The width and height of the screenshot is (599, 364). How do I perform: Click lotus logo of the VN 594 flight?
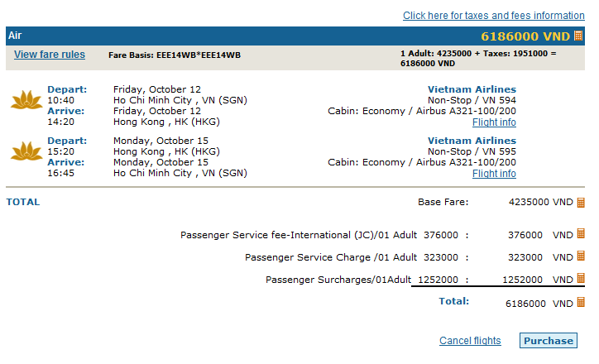[26, 100]
